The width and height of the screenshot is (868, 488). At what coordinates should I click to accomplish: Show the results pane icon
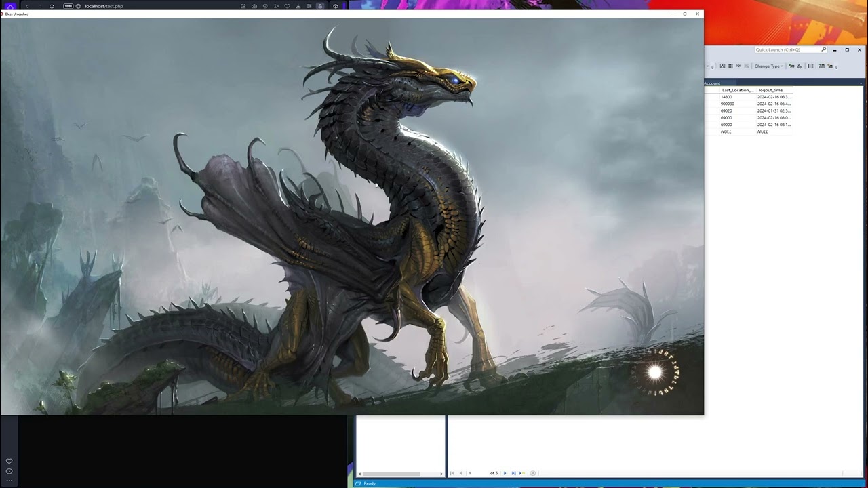coord(747,66)
